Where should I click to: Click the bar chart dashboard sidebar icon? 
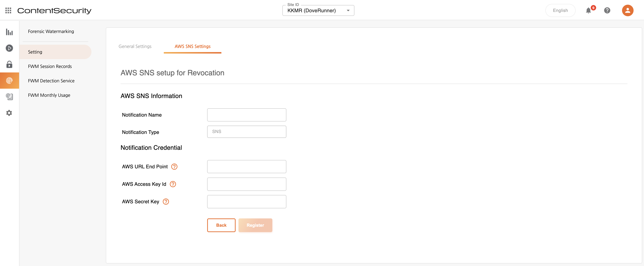coord(9,32)
